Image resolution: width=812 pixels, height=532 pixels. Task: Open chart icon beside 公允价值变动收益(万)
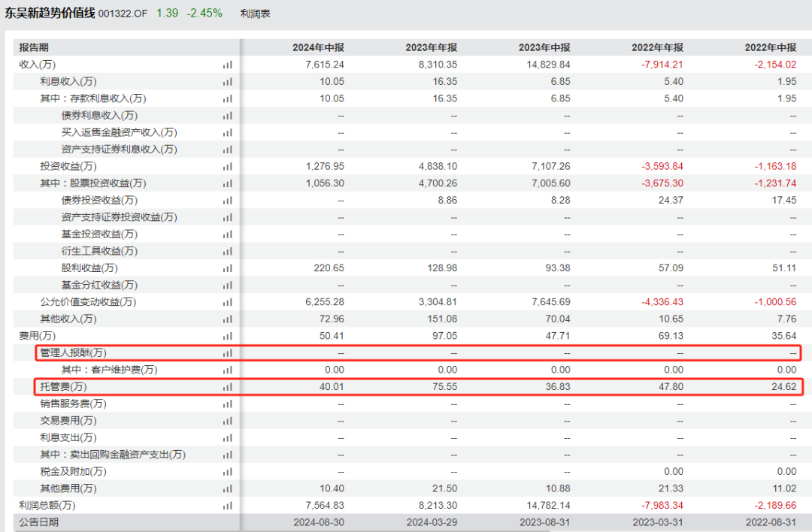(x=228, y=302)
